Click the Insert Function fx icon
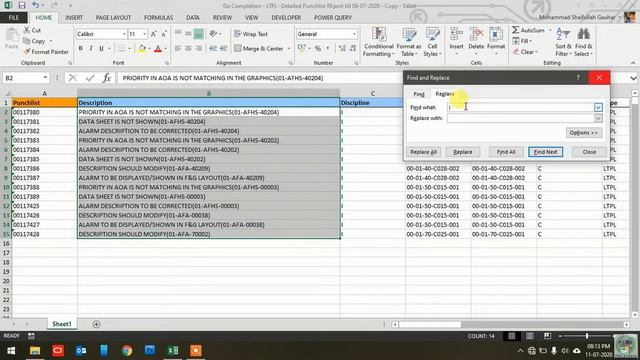 [107, 78]
